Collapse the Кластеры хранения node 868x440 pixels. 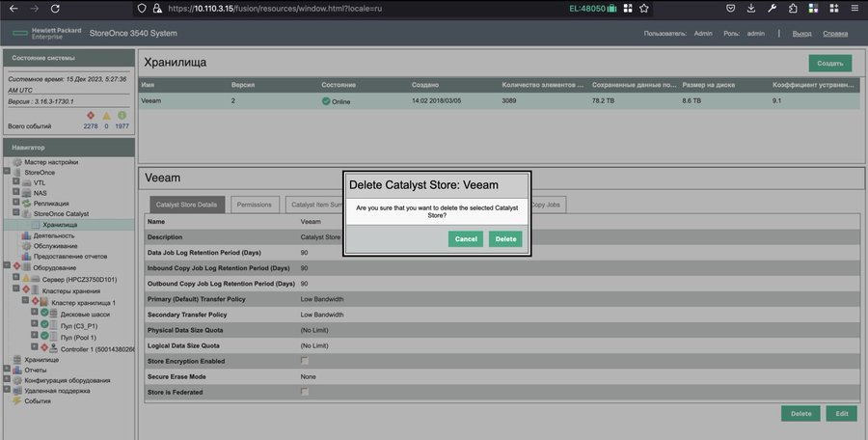point(16,289)
